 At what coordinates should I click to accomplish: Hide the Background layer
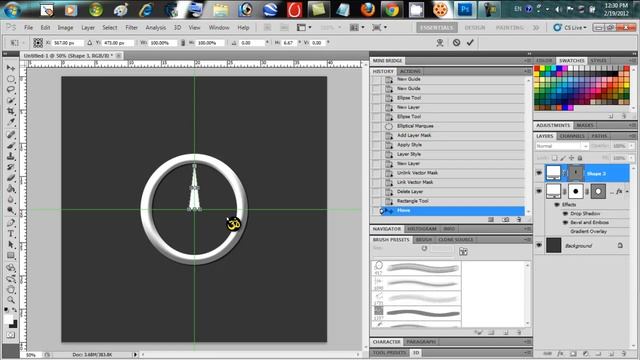(539, 245)
